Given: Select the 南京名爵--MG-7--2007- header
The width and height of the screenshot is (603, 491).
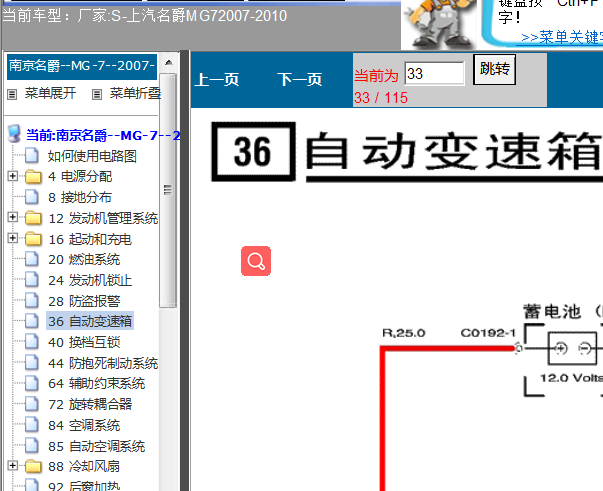Looking at the screenshot, I should click(x=82, y=66).
